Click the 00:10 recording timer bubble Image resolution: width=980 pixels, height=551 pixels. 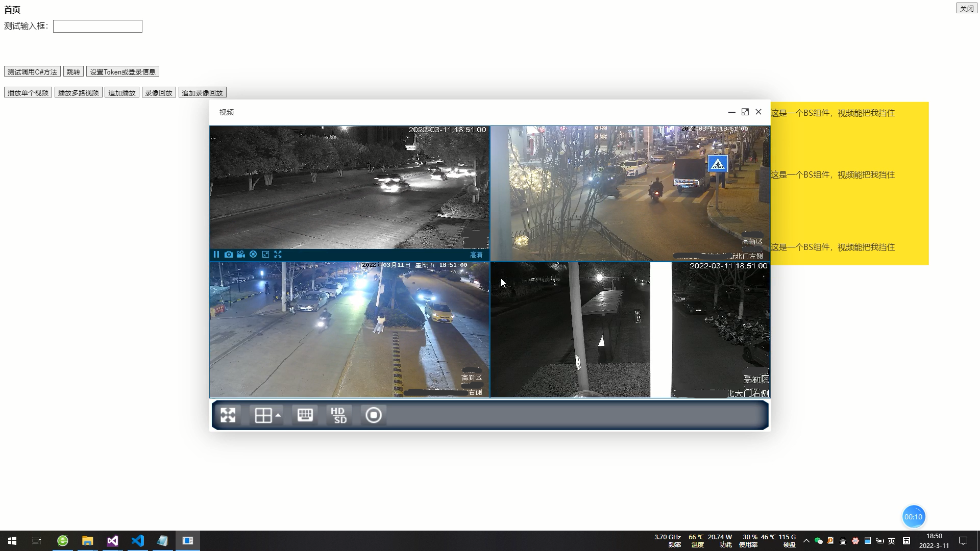pyautogui.click(x=914, y=517)
